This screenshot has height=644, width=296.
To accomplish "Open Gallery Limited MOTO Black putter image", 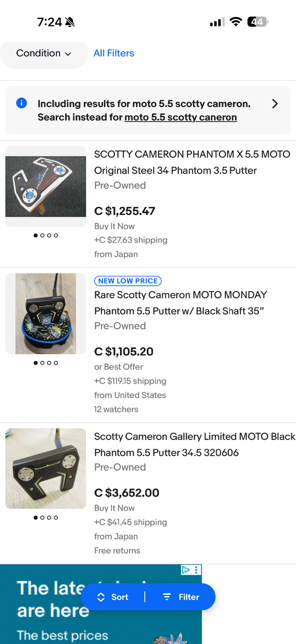I will (x=46, y=469).
